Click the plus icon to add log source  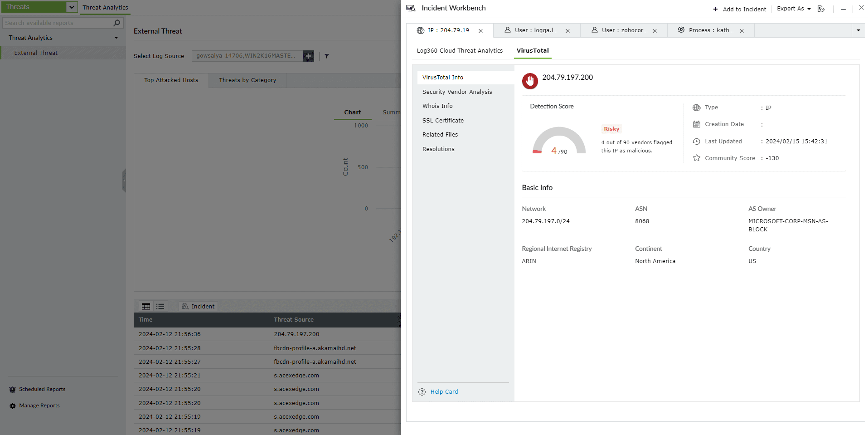click(x=308, y=56)
